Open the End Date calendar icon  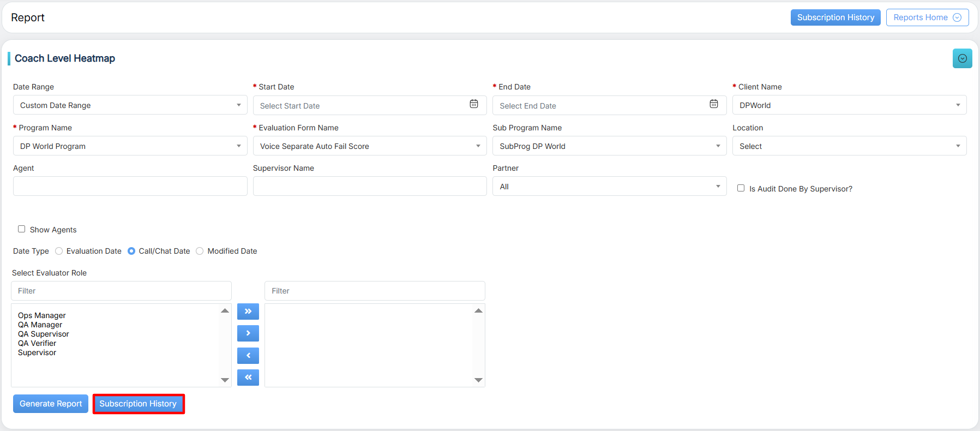(x=713, y=104)
